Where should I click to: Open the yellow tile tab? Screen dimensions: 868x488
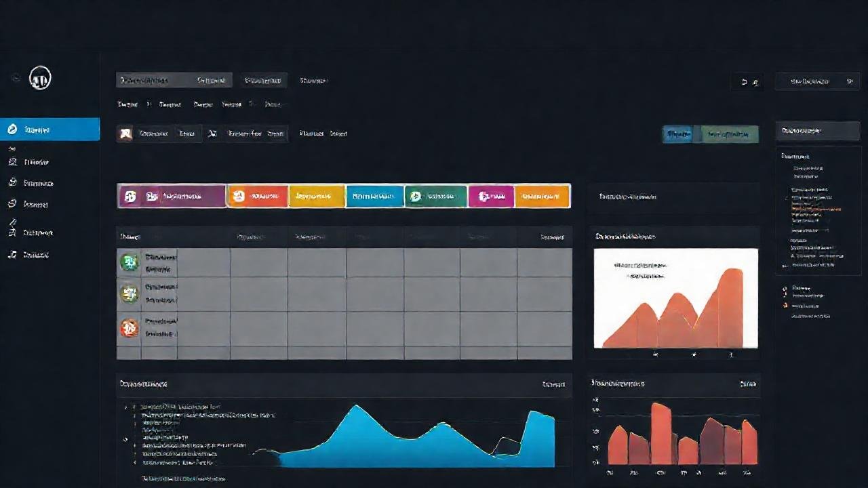point(317,197)
